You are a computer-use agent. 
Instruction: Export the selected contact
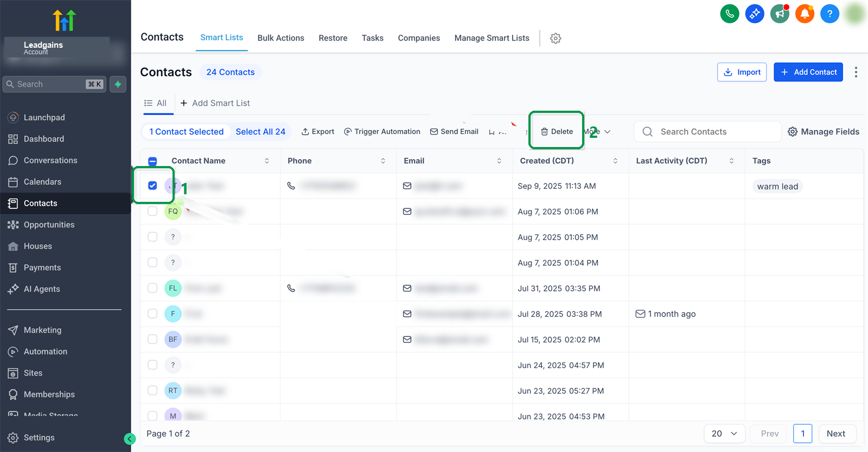point(318,131)
